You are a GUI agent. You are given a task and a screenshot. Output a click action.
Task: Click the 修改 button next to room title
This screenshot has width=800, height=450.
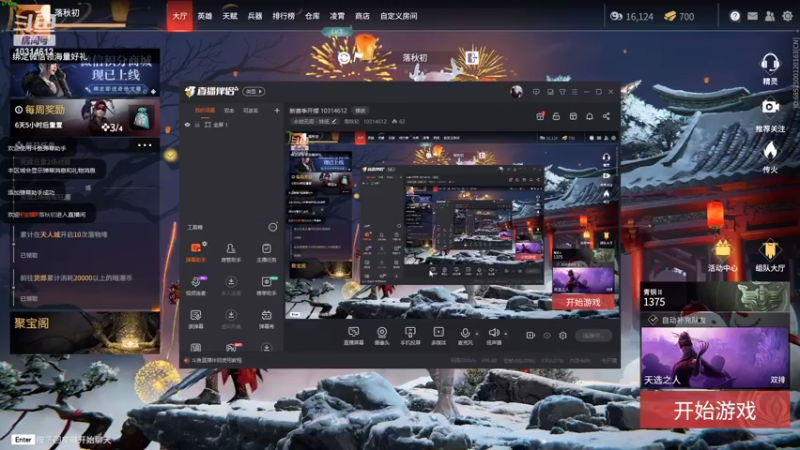point(360,111)
